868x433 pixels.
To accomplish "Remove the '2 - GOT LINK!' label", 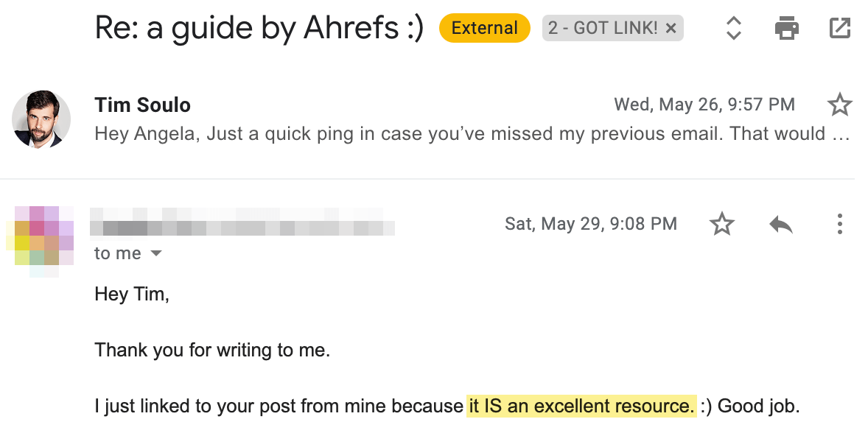I will [671, 29].
